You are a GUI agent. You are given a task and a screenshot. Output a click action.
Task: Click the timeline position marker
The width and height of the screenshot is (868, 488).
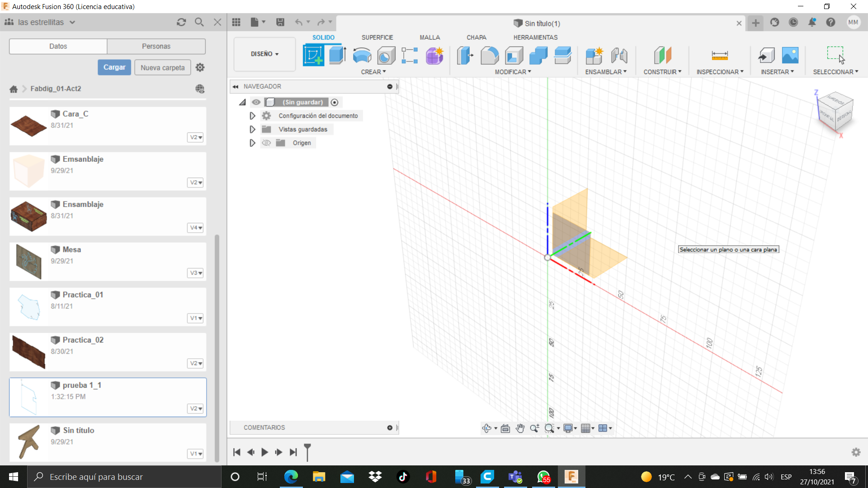(307, 451)
